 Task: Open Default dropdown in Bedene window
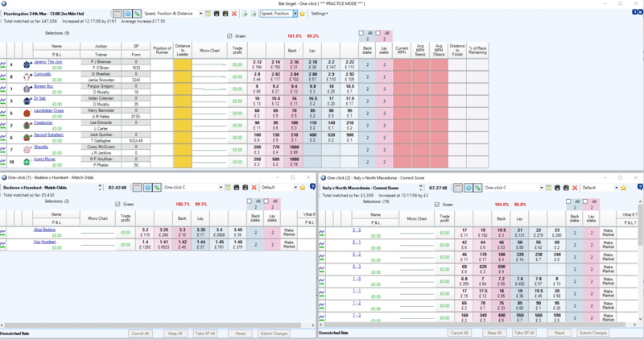pyautogui.click(x=295, y=188)
